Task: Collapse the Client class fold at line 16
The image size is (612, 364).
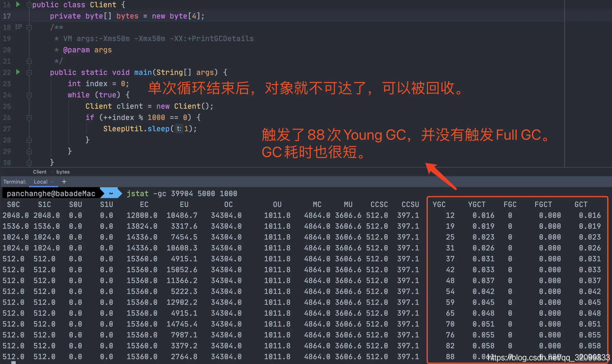Action: pos(29,4)
